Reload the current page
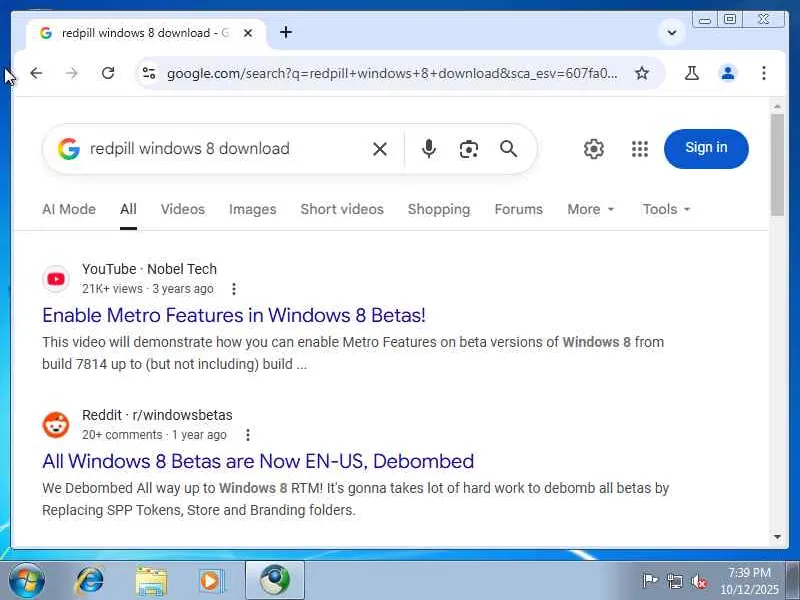Screen dimensions: 800x600 108,73
